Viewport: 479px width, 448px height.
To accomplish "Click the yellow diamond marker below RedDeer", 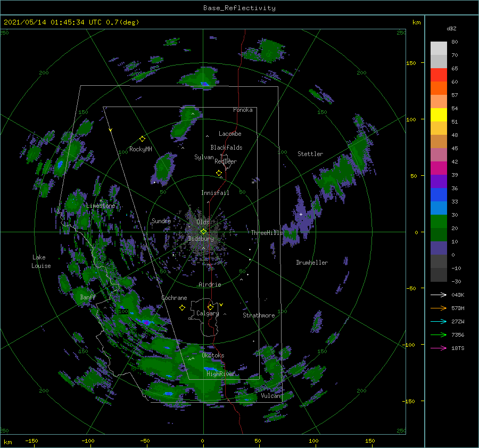I will (x=219, y=173).
